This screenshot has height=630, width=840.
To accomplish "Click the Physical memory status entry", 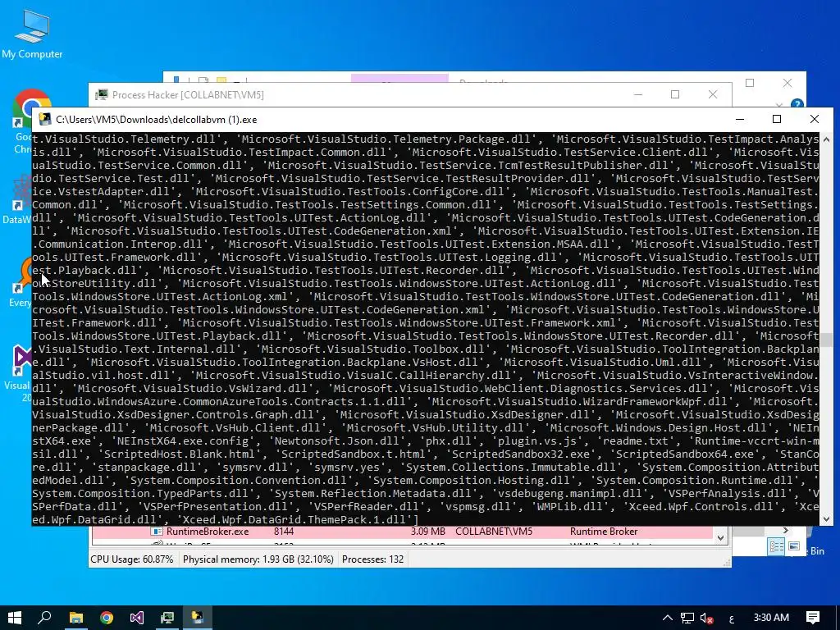I will pyautogui.click(x=258, y=559).
